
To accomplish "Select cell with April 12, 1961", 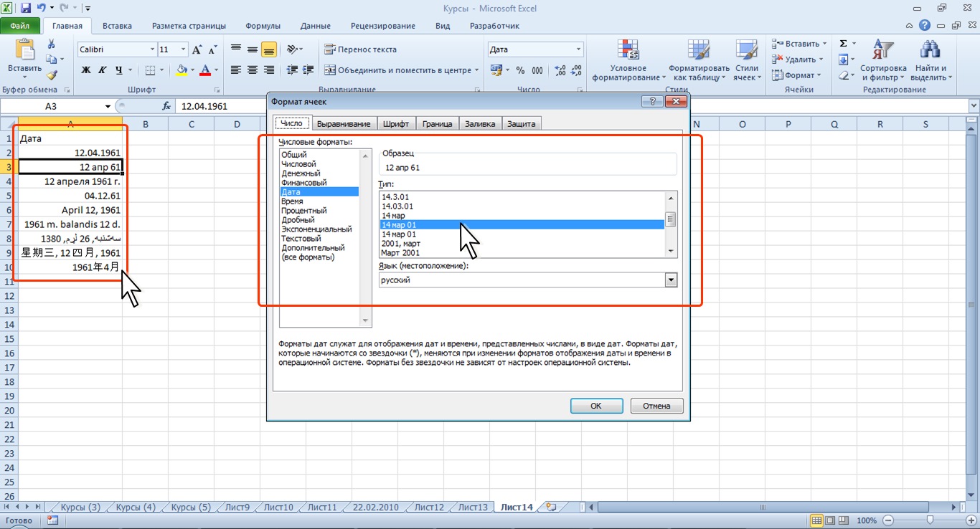I will 70,210.
